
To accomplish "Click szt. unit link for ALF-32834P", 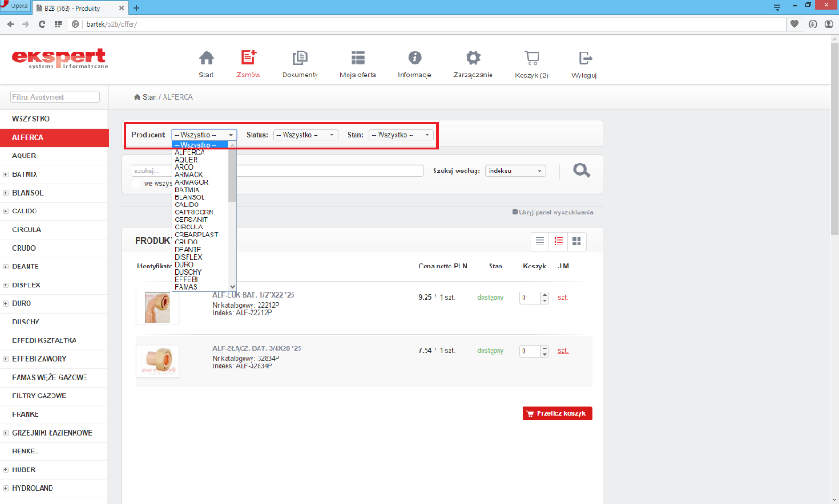I will [563, 351].
